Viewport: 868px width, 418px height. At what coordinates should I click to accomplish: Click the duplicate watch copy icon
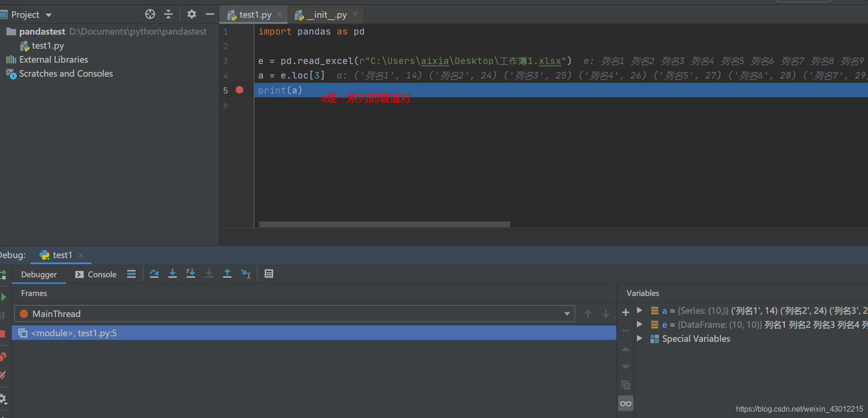pos(626,385)
